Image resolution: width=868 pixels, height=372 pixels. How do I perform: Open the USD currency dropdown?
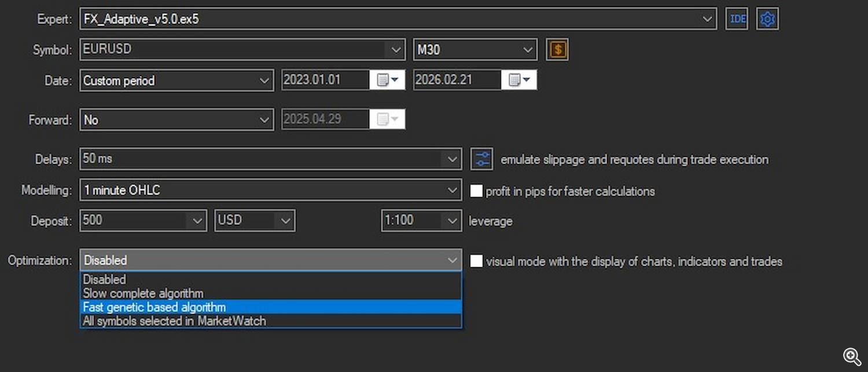(x=255, y=220)
